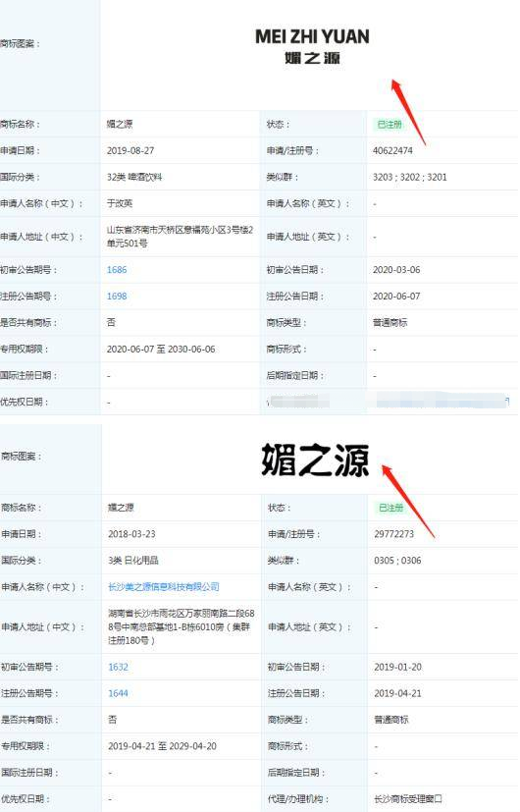Click application date 2019-08-27
Screen dimensions: 520x812
pyautogui.click(x=130, y=150)
